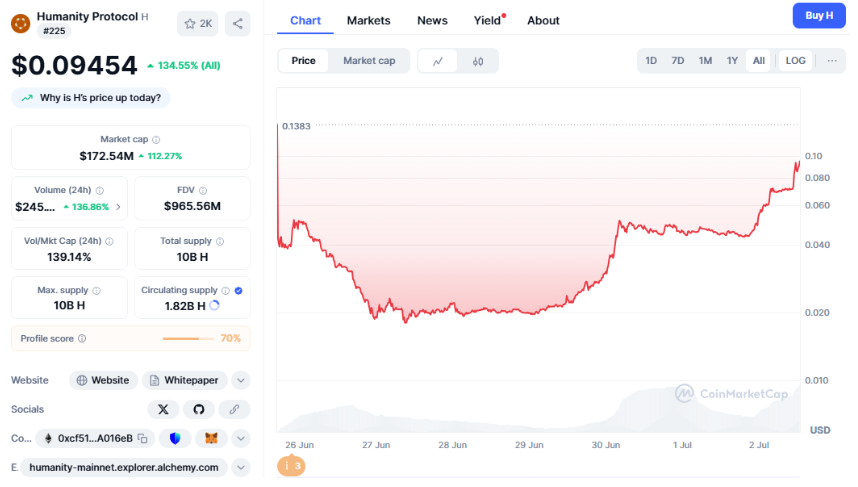Click the blue shield security icon
This screenshot has height=487, width=858.
click(x=176, y=438)
